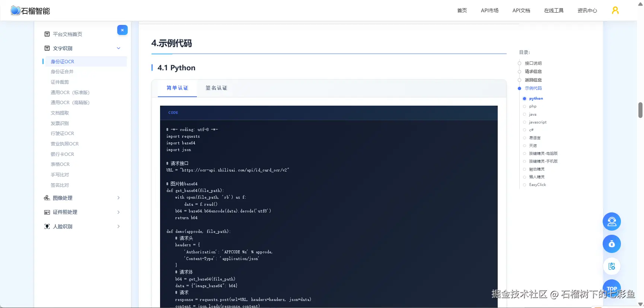The width and height of the screenshot is (644, 308).
Task: Select 通用OCR (标准版) in the sidebar
Action: pyautogui.click(x=70, y=93)
